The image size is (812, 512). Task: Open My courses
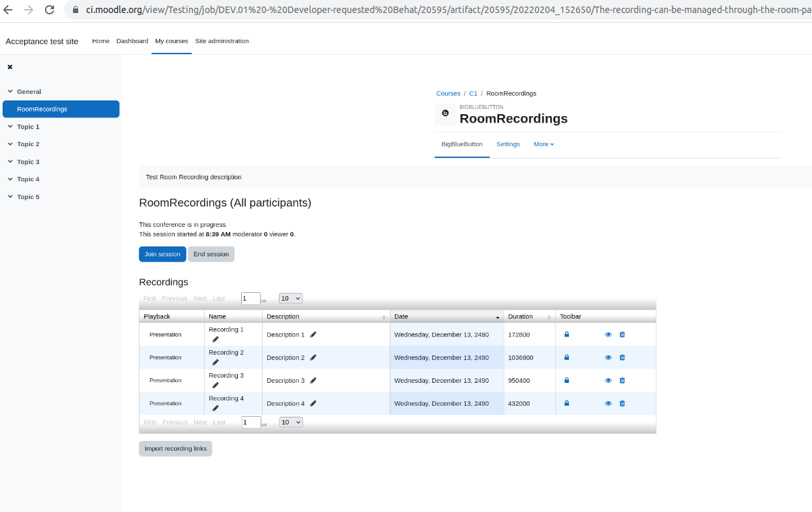pos(171,40)
